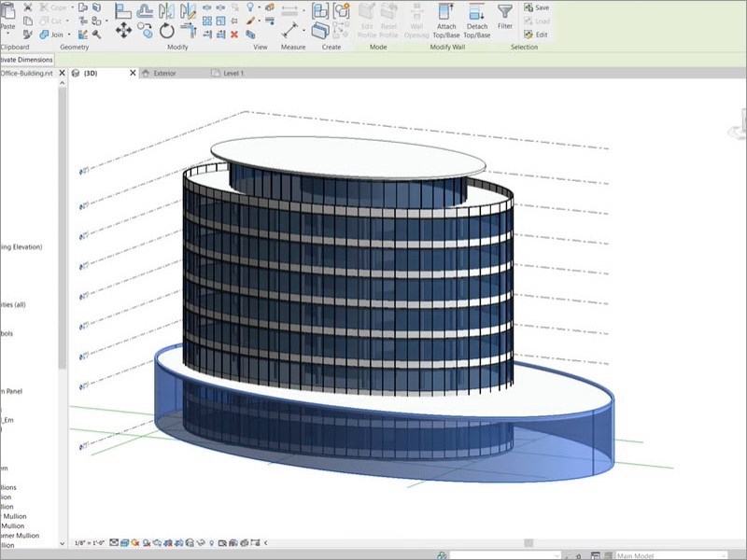Click the Create Assembly icon

pos(320,10)
